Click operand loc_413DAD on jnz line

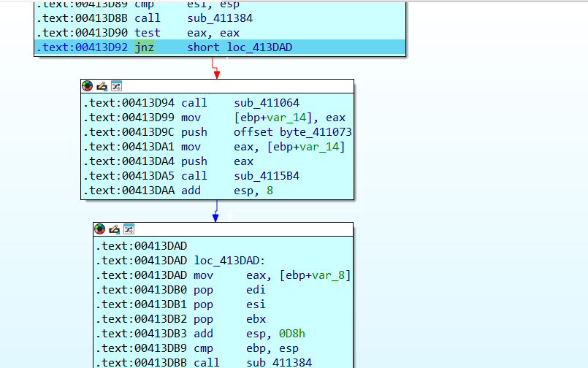coord(259,47)
